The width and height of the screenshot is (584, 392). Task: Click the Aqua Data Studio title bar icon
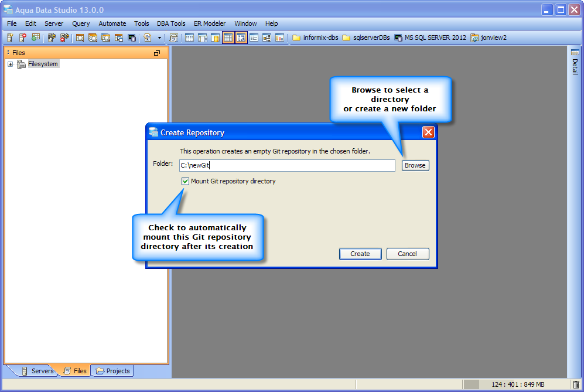pos(8,9)
